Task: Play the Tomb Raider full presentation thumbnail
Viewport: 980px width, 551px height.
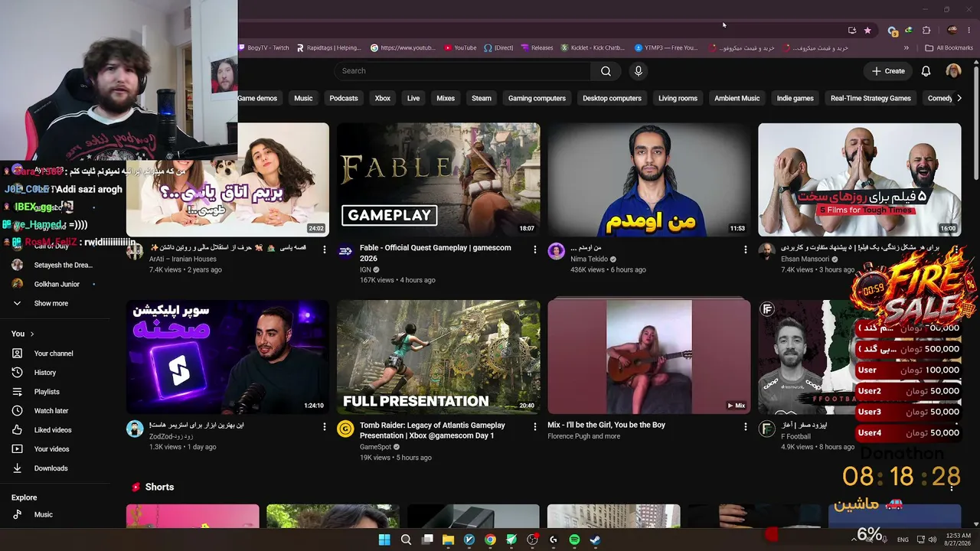Action: (438, 357)
